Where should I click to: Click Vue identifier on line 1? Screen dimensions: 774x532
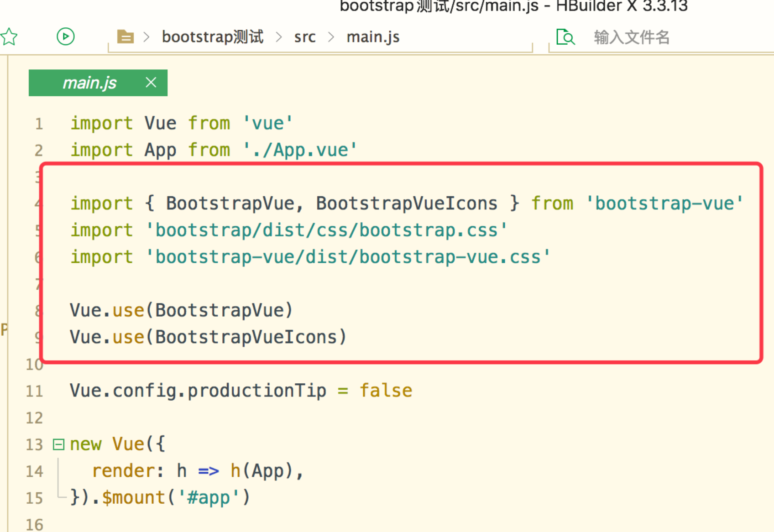click(160, 123)
